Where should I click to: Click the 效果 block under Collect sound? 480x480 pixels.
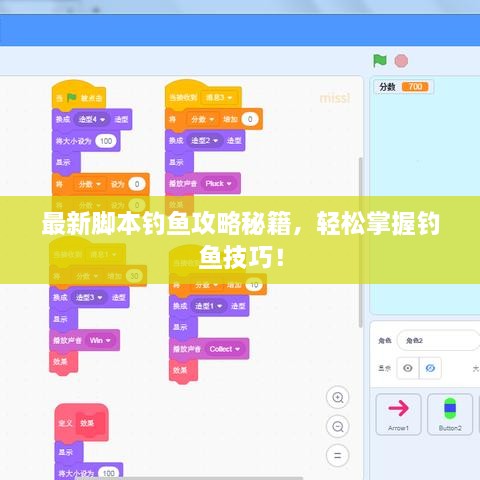point(183,371)
